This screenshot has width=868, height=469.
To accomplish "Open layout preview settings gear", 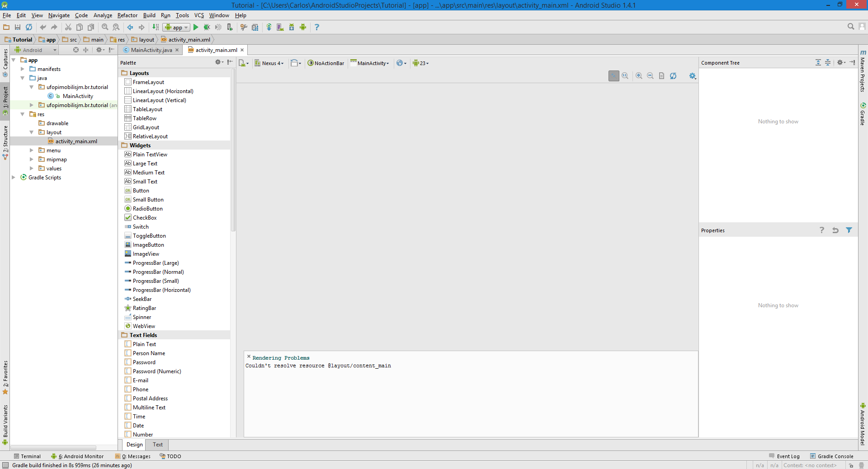I will [693, 76].
